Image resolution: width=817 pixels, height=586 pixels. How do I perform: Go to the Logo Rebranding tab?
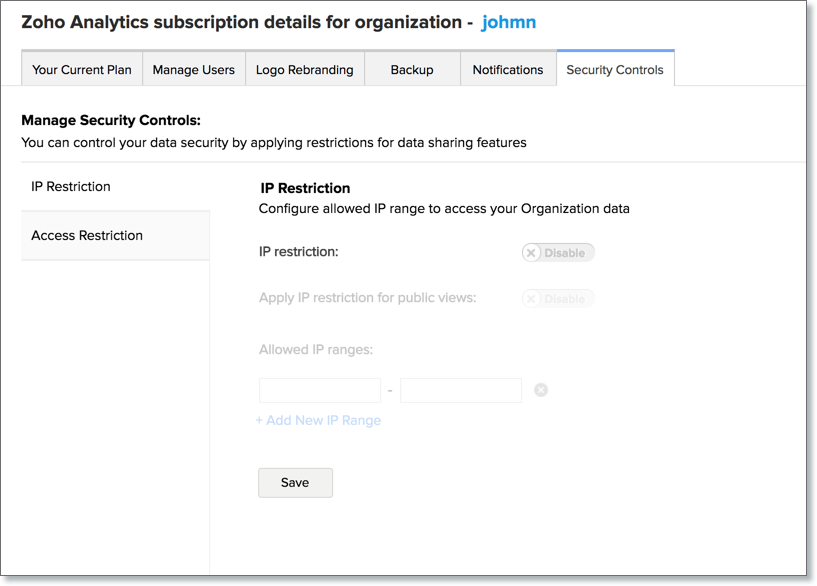pyautogui.click(x=304, y=70)
